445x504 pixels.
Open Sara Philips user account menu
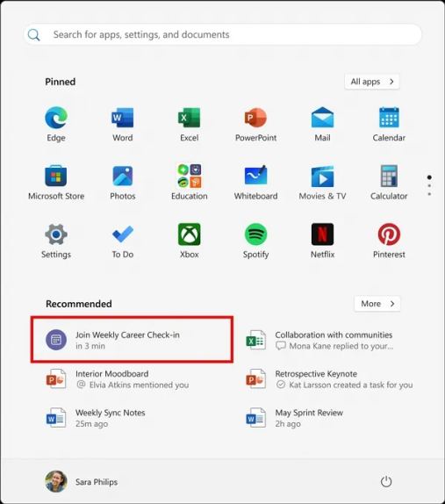(x=82, y=481)
